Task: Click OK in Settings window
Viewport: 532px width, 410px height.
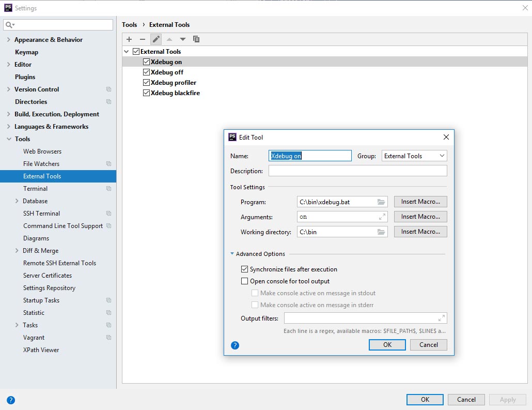Action: point(425,400)
